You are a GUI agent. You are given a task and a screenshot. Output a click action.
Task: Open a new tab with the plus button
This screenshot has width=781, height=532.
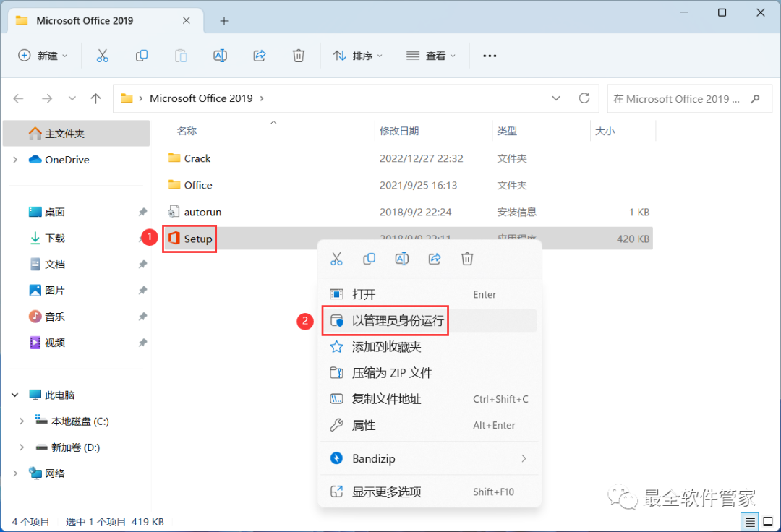224,21
